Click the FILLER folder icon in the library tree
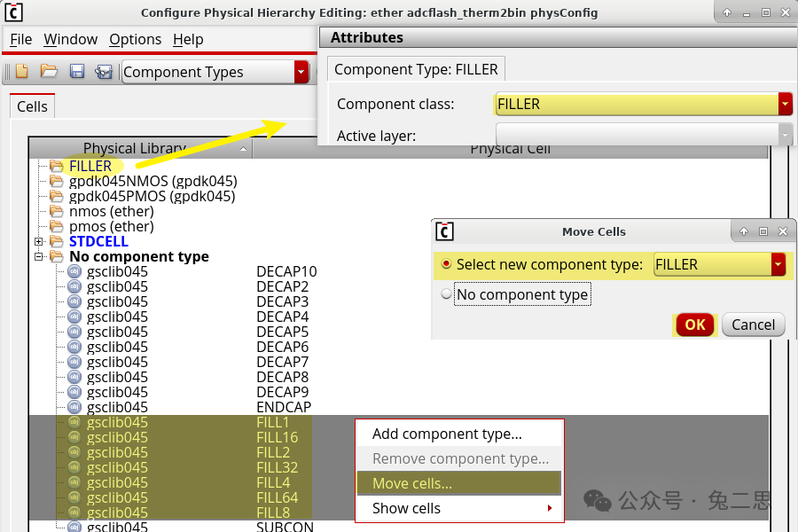798x532 pixels. pyautogui.click(x=57, y=164)
